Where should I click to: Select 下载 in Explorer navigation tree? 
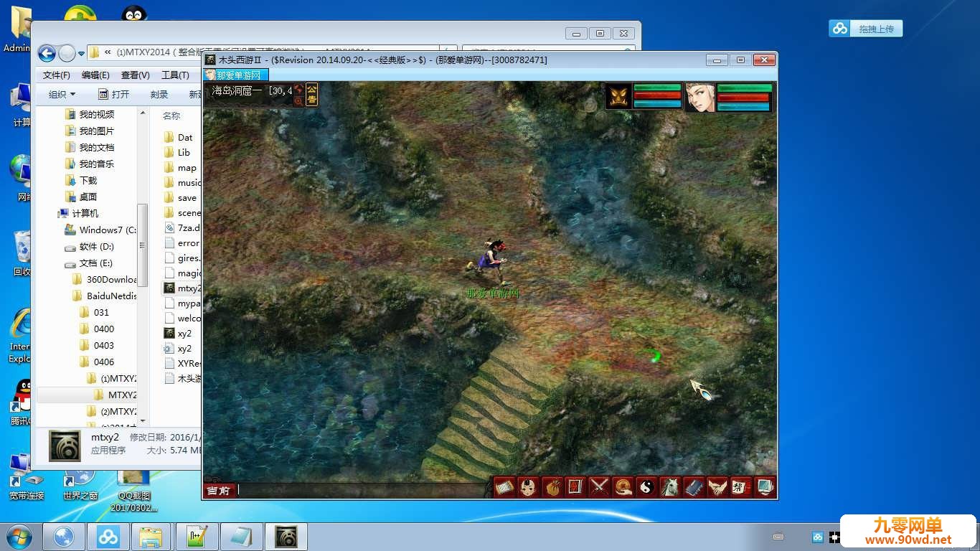(x=81, y=180)
